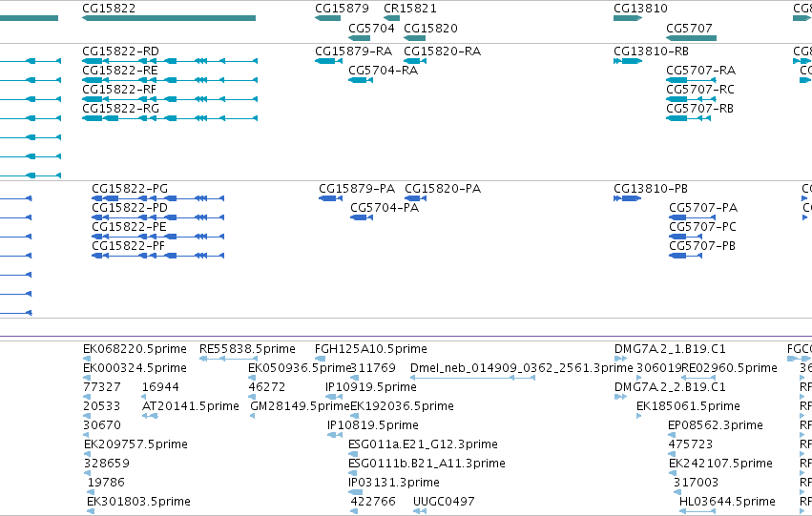The image size is (812, 516).
Task: Click the CG13810 gene label
Action: point(640,9)
